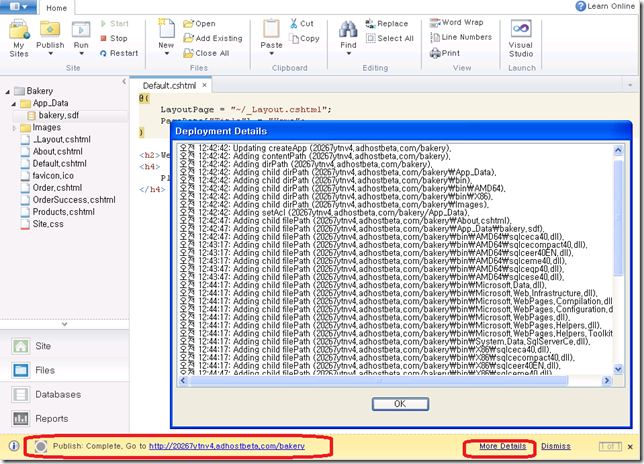Click Select All

pyautogui.click(x=389, y=38)
